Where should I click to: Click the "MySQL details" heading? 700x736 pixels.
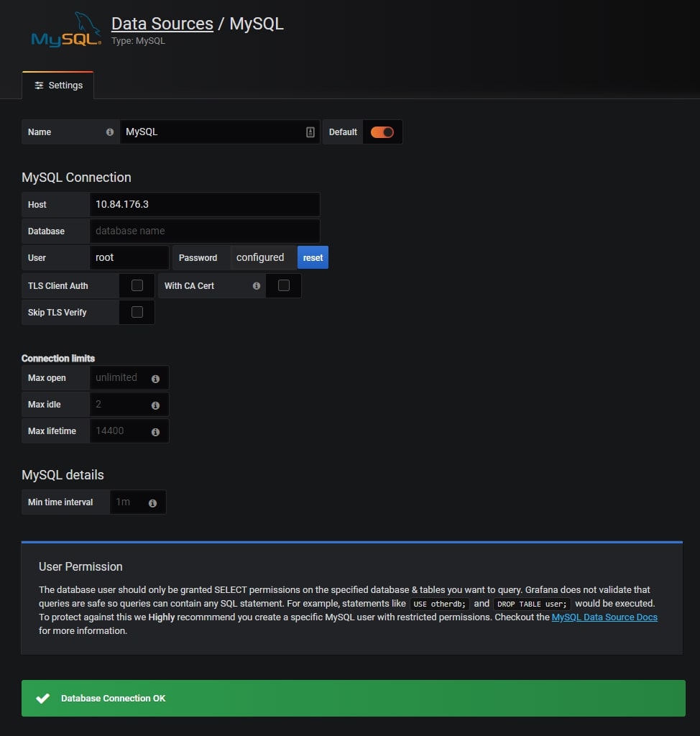click(63, 475)
